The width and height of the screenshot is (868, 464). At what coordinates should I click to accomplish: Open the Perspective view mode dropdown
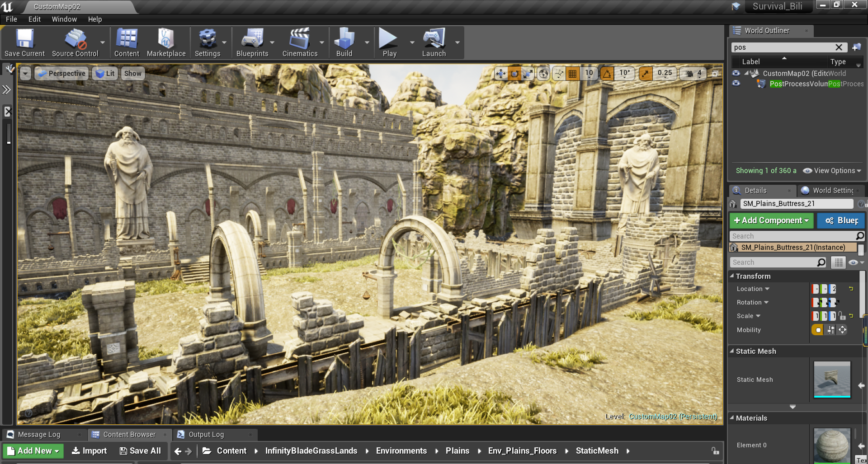pyautogui.click(x=61, y=73)
